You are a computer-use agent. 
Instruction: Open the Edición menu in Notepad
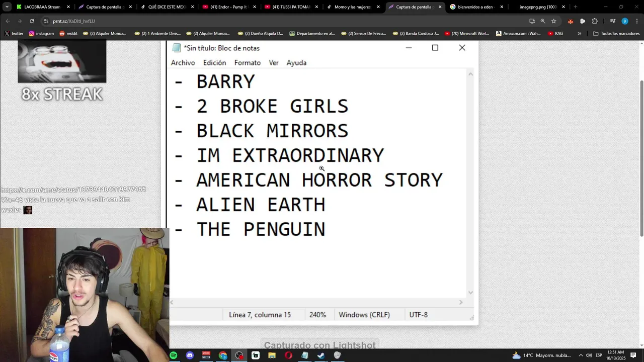(x=214, y=63)
